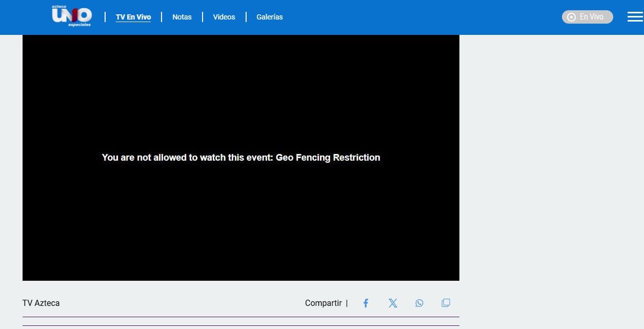
Task: Open the Notas section
Action: pyautogui.click(x=182, y=17)
